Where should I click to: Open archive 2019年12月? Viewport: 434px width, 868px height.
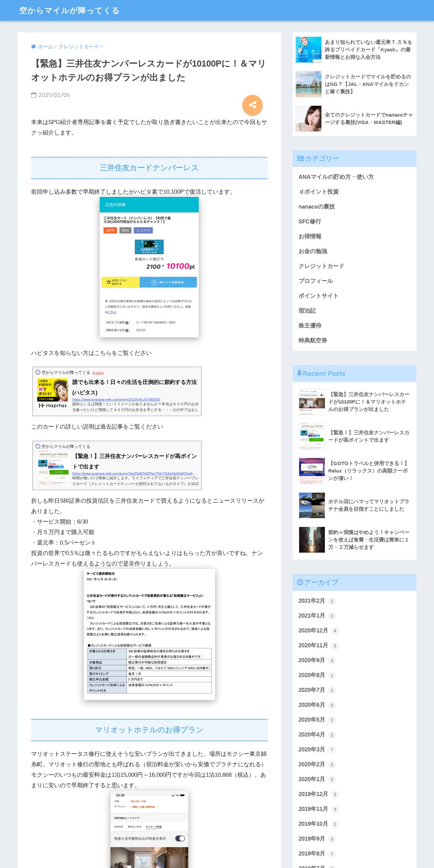pyautogui.click(x=313, y=794)
